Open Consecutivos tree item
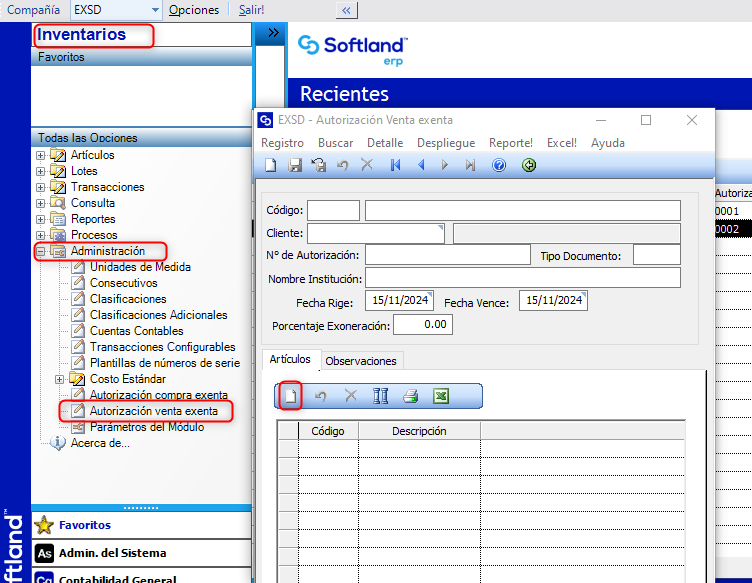This screenshot has height=583, width=752. point(123,283)
